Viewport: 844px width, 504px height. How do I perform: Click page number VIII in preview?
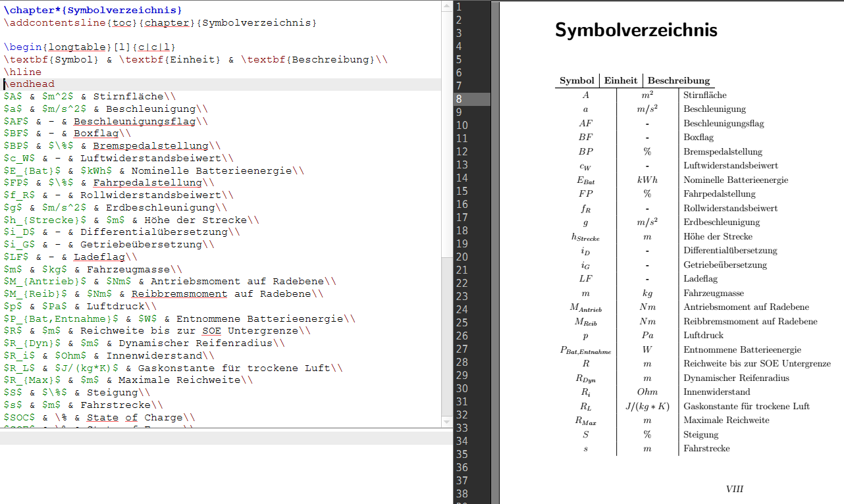point(734,489)
